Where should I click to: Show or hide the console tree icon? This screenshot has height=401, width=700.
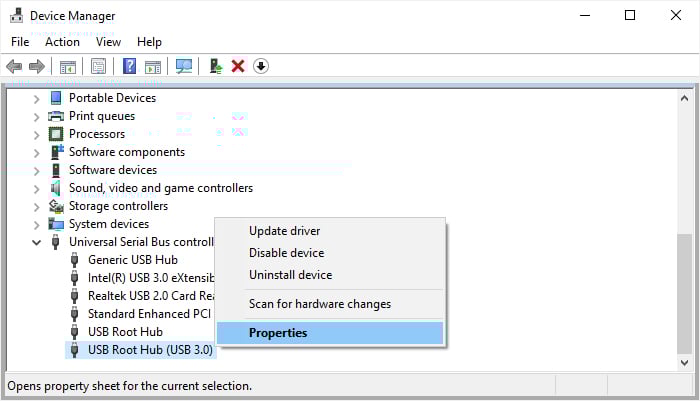tap(68, 67)
